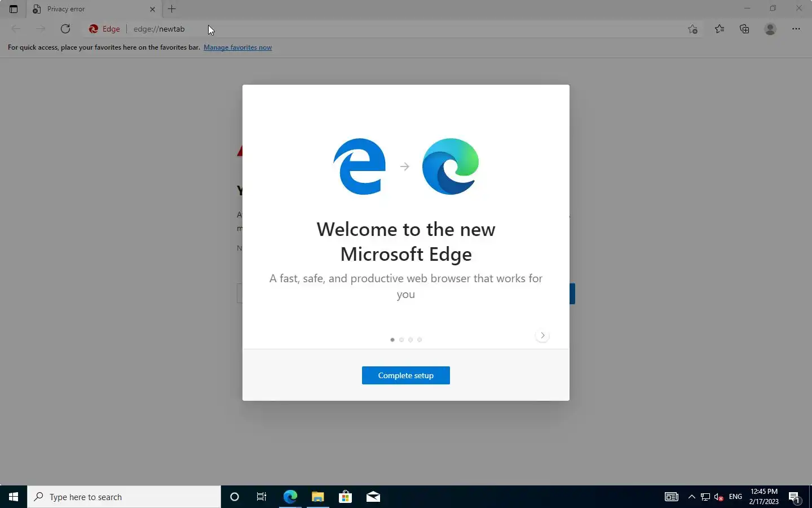Click the taskbar search box
The width and height of the screenshot is (812, 508).
coord(124,497)
